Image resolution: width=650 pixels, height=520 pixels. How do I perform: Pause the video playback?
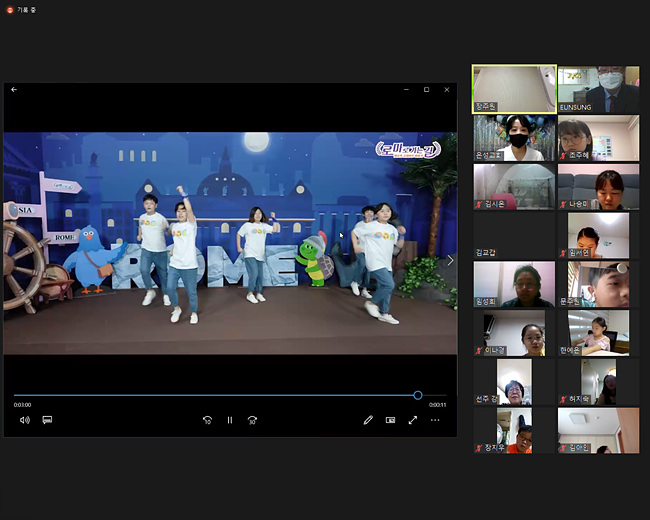[230, 420]
